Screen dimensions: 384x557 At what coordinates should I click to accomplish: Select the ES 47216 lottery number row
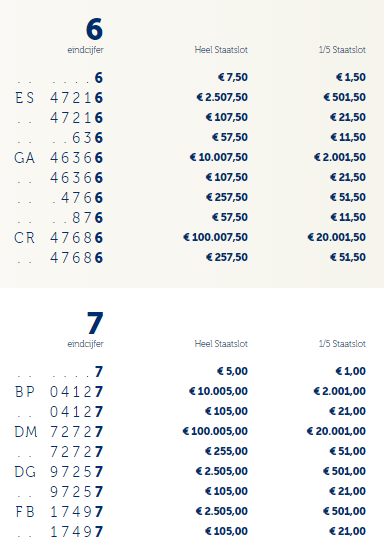click(x=59, y=98)
